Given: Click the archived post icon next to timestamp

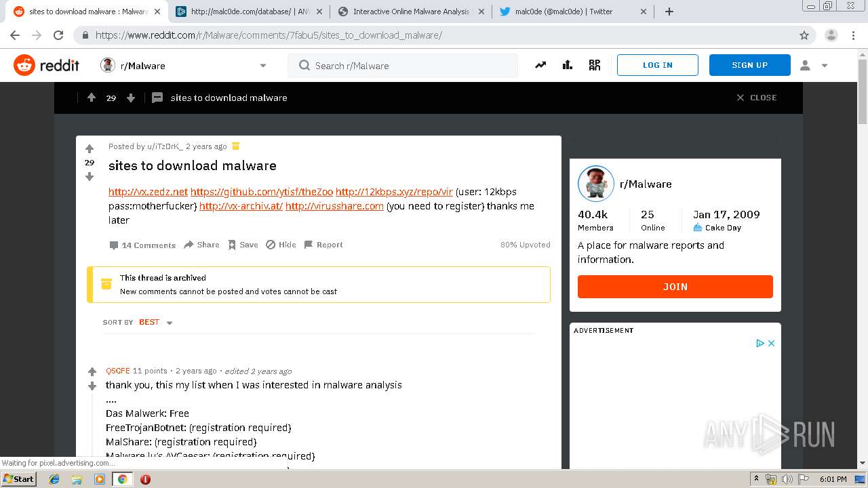Looking at the screenshot, I should pos(236,146).
